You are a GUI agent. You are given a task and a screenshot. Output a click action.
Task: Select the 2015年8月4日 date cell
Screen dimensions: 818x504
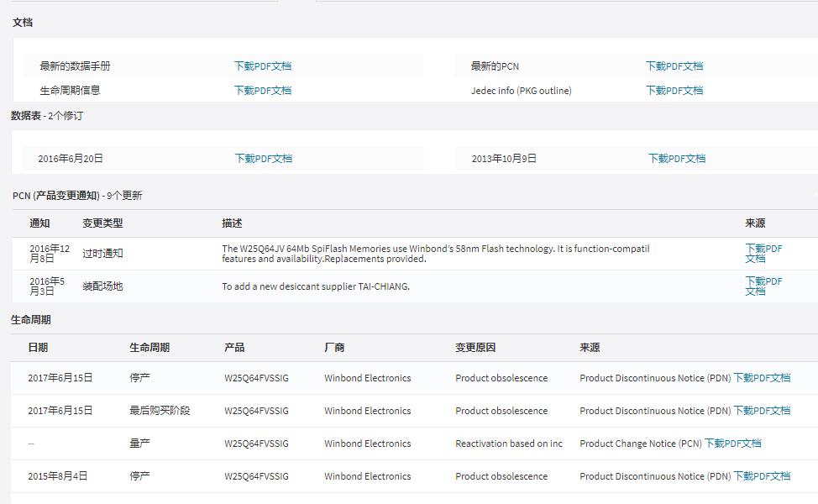tap(57, 476)
